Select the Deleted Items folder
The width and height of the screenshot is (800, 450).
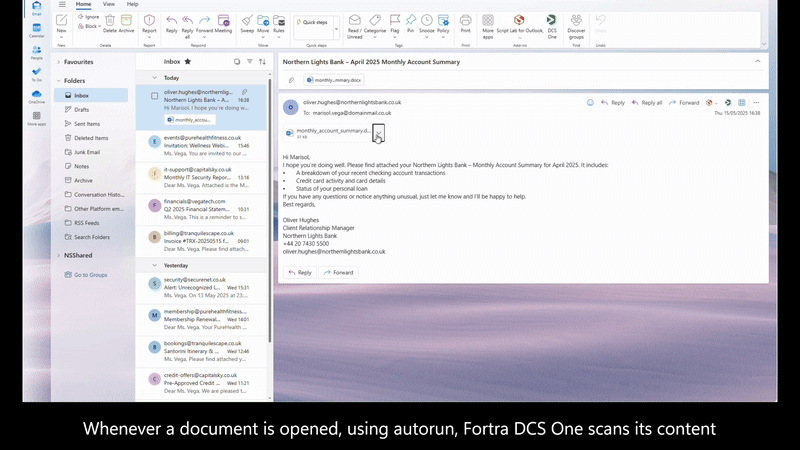(x=91, y=138)
